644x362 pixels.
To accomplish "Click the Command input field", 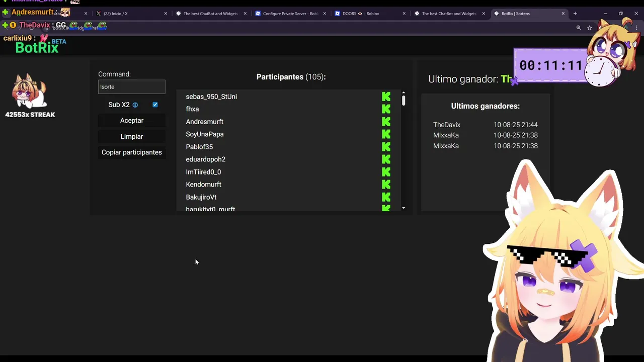I will [x=132, y=87].
